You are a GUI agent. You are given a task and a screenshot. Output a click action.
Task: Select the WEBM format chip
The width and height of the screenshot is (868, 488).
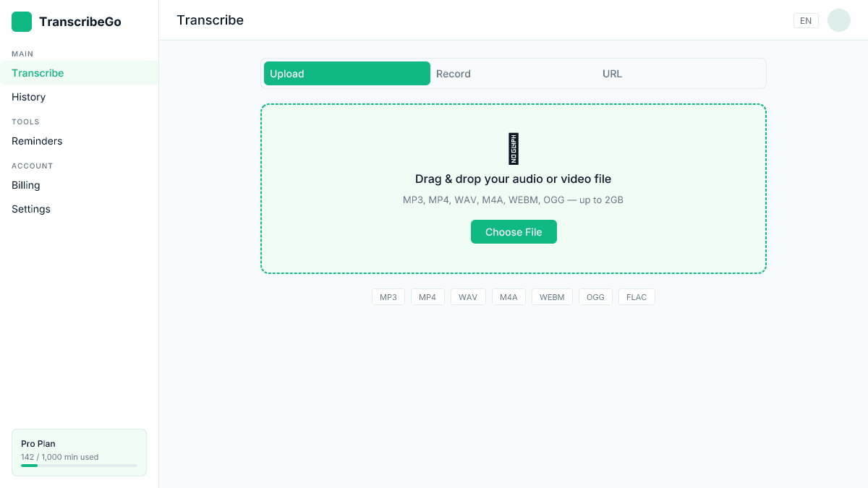552,296
